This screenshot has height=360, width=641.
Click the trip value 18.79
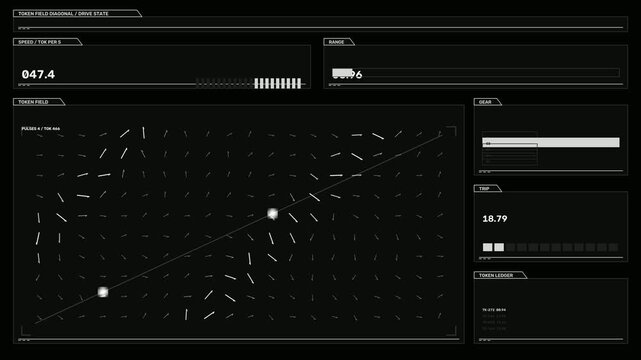495,219
